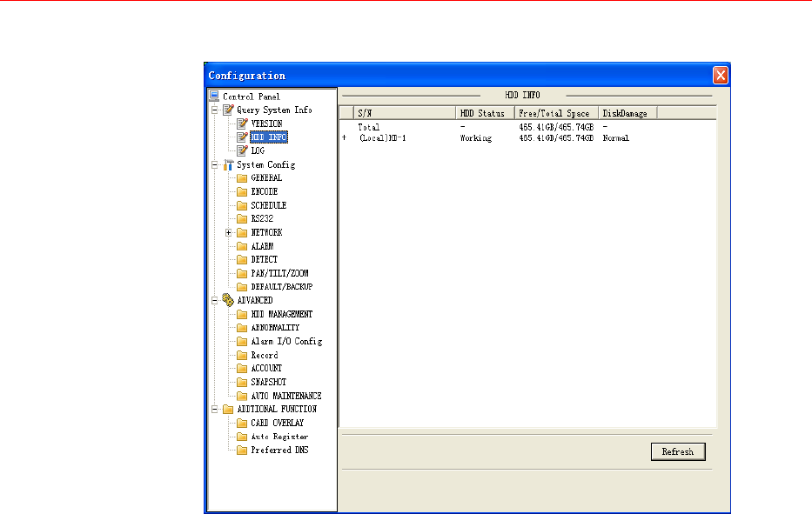Collapse the ADDITIONAL FUNCTION branch
This screenshot has width=812, height=514.
(x=215, y=410)
